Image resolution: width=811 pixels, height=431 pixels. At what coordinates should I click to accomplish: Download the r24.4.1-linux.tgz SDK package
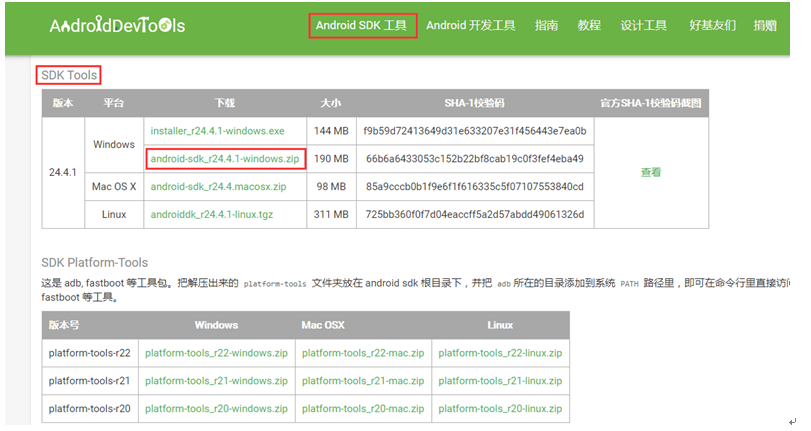pos(212,214)
